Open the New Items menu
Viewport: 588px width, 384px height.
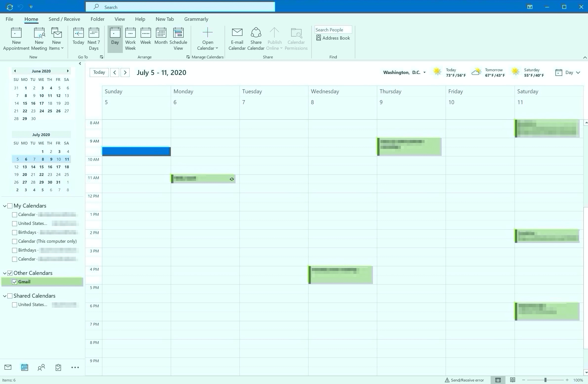(x=56, y=39)
